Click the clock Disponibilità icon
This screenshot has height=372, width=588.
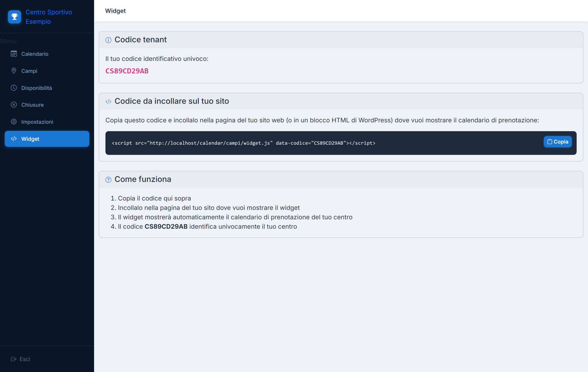[14, 88]
